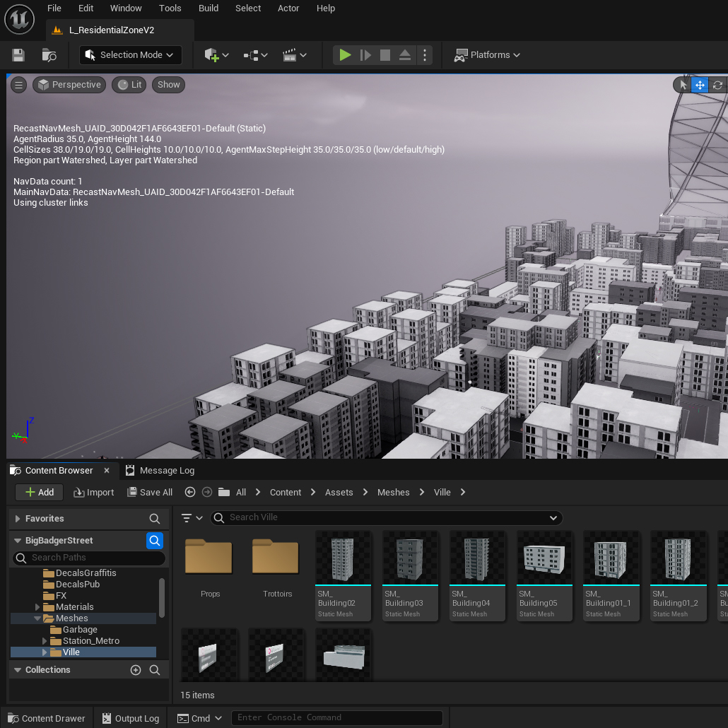
Task: Toggle the BigBadgerStreet path search button
Action: [155, 541]
